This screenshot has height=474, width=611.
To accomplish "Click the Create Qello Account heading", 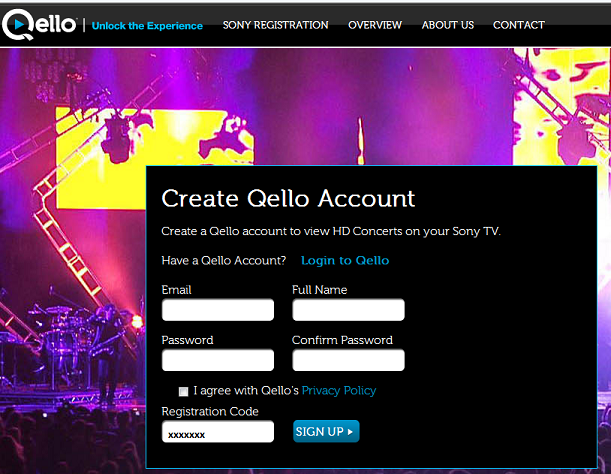I will pos(288,198).
